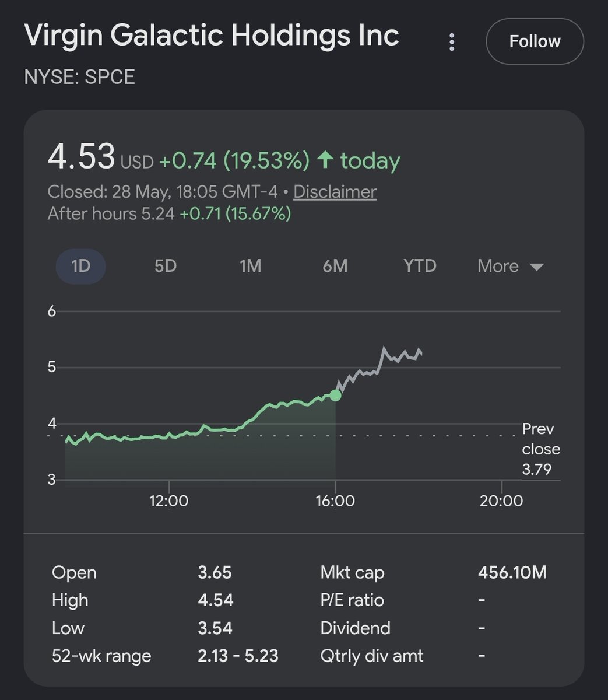Screen dimensions: 608x700
Task: Select the 1D chart range tab
Action: click(81, 266)
